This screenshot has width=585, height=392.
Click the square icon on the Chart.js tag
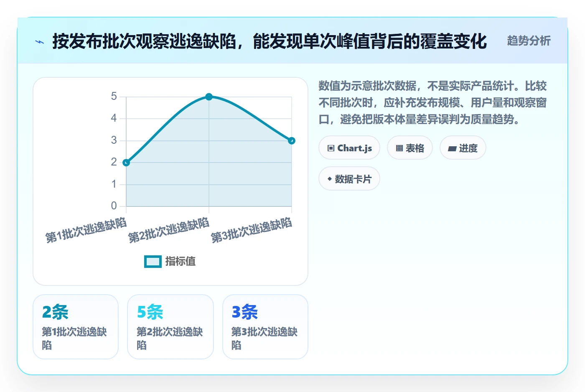click(331, 148)
